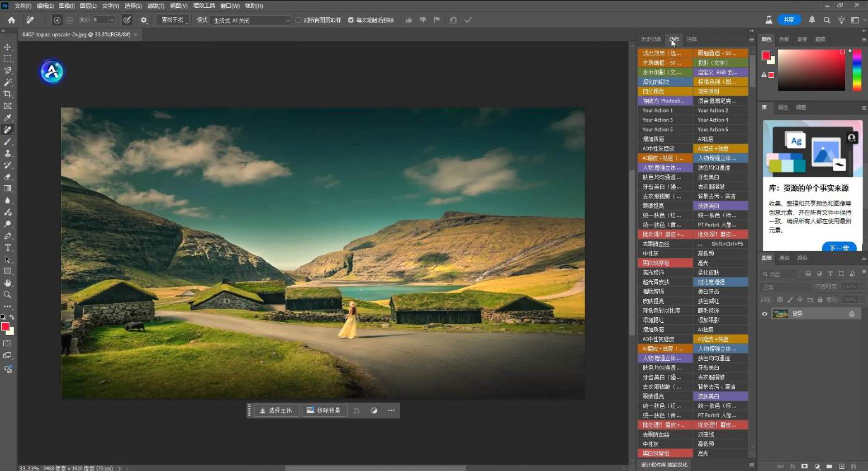Viewport: 868px width, 471px height.
Task: Select the Crop tool
Action: tap(8, 94)
